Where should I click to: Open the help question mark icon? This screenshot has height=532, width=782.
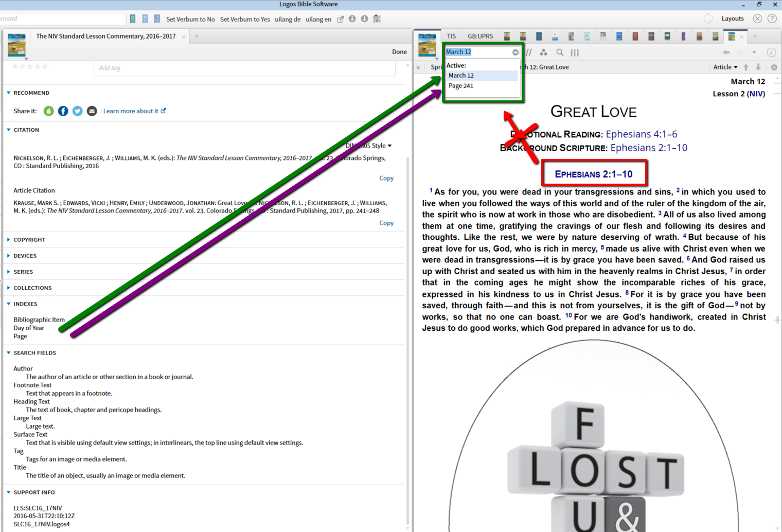tap(772, 19)
